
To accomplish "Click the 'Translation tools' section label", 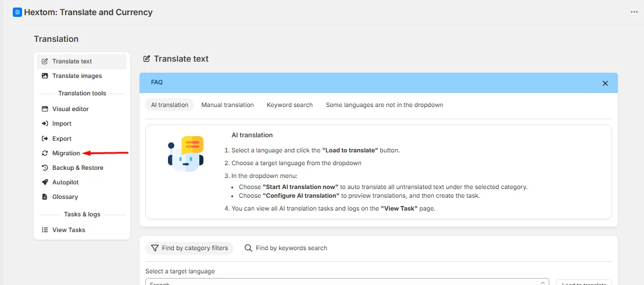I will pyautogui.click(x=82, y=94).
